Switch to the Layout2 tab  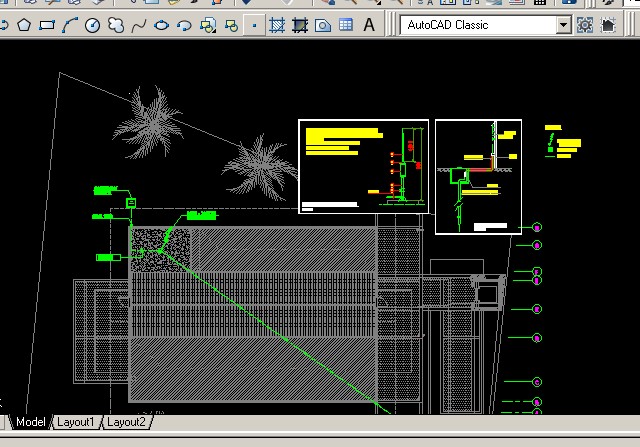pyautogui.click(x=126, y=422)
